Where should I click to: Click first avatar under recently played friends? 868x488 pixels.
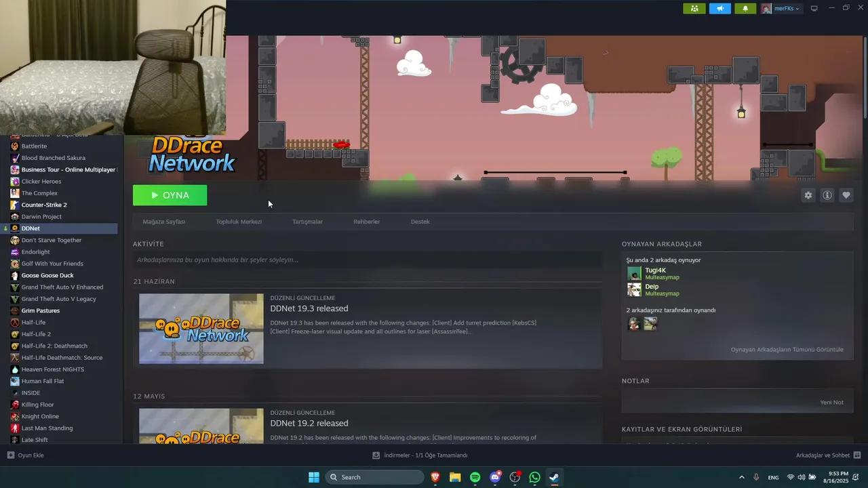click(634, 324)
